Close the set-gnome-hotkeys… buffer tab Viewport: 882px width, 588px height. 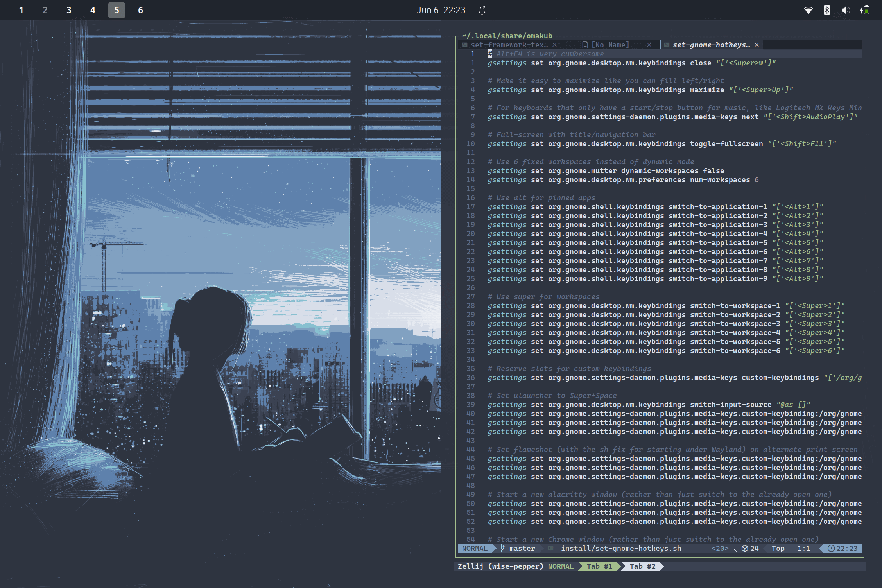757,45
